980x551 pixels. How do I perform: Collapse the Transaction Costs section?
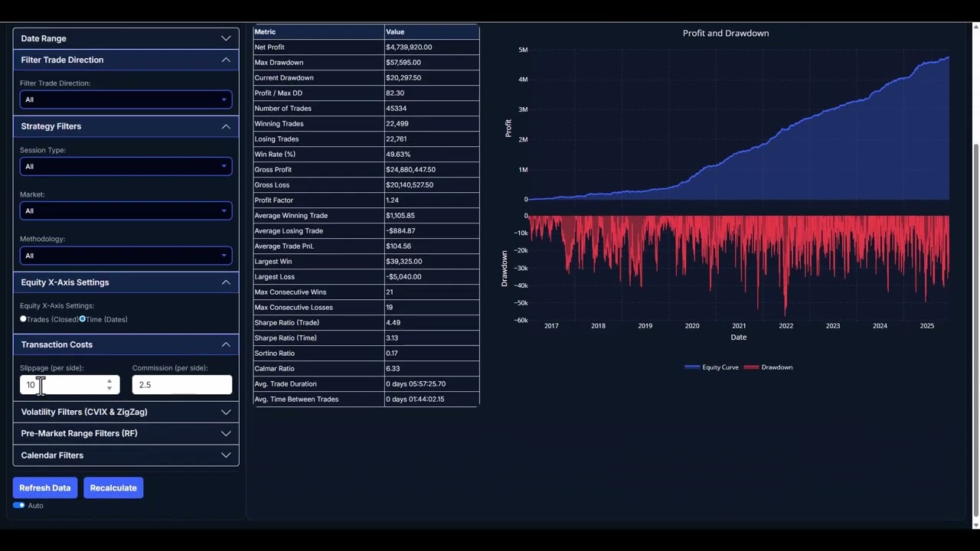tap(126, 344)
